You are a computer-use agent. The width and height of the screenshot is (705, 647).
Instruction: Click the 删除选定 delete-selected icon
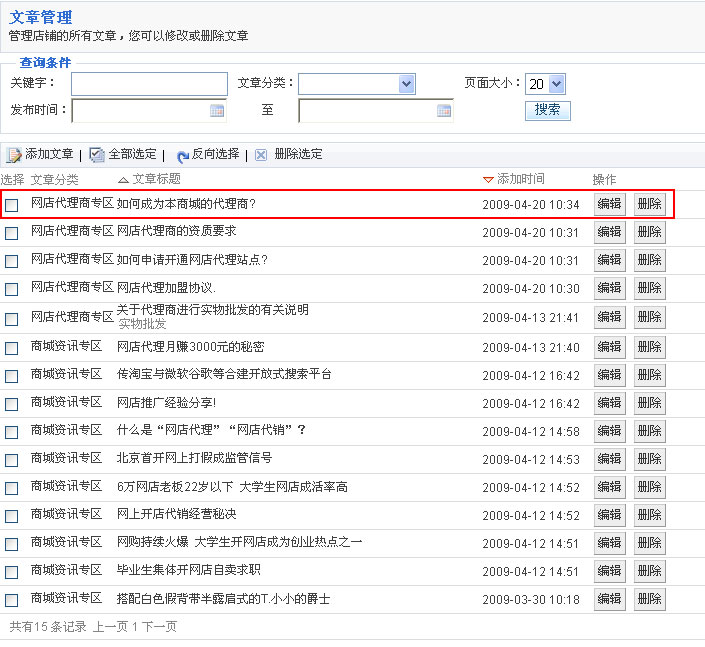(x=261, y=155)
